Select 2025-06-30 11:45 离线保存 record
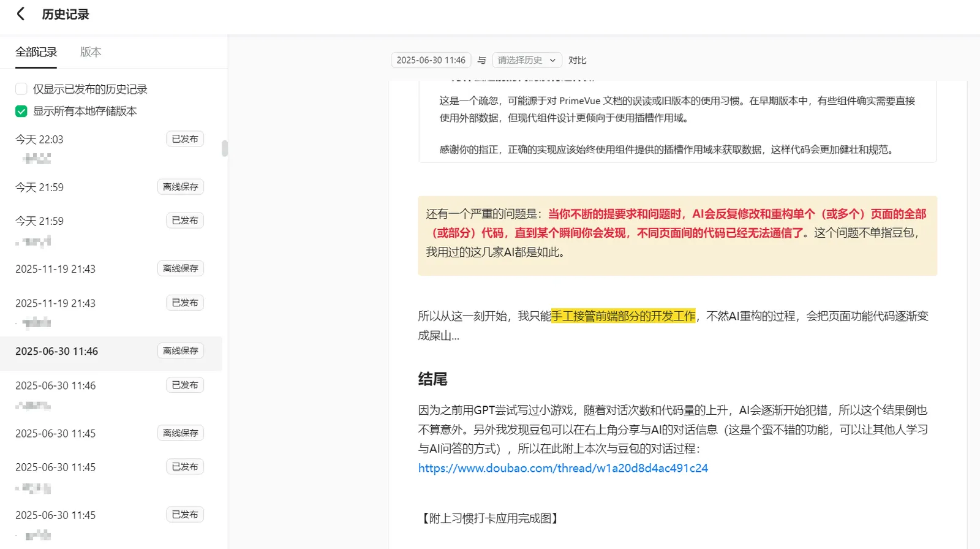Screen dimensions: 980x549 point(110,433)
